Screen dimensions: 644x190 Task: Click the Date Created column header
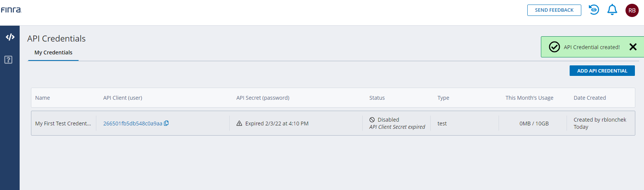click(x=590, y=98)
